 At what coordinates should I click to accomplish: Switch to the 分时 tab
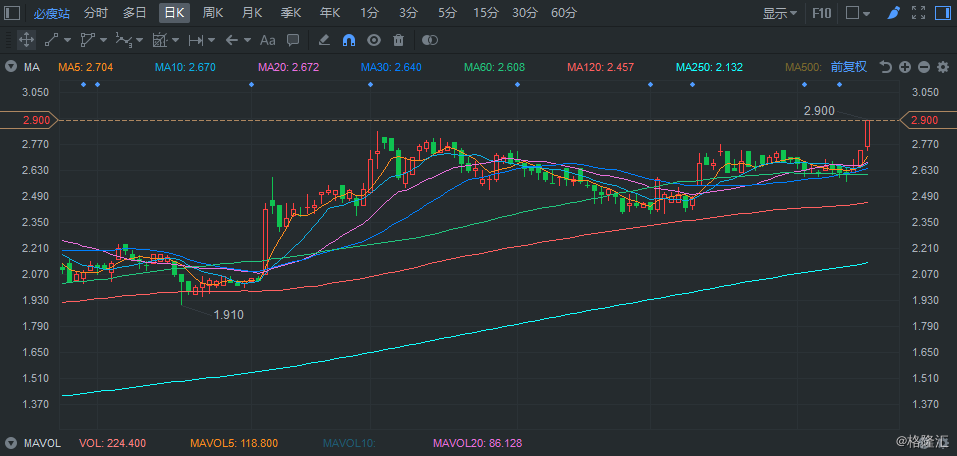coord(95,13)
